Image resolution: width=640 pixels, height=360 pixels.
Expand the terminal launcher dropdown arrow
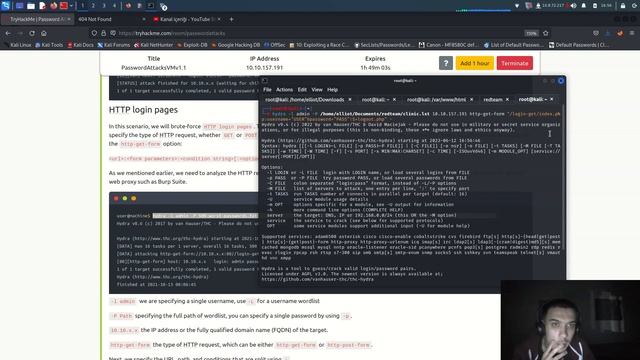(71, 6)
